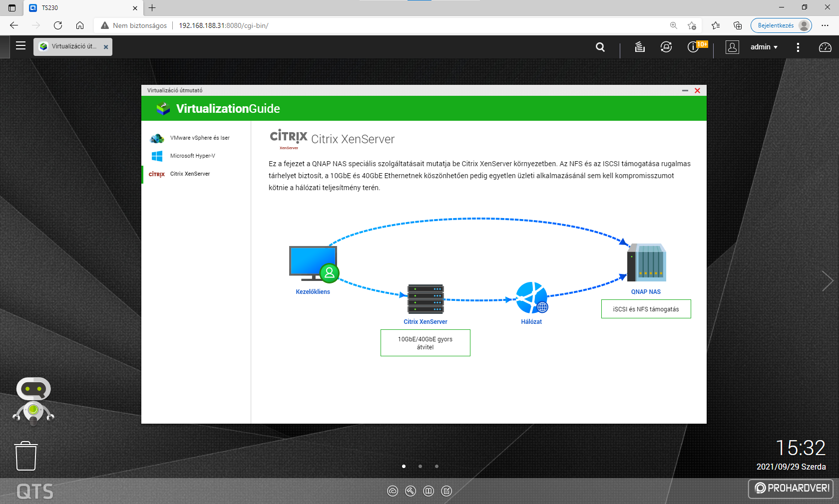Select Citrix XenServer in sidebar
This screenshot has width=839, height=504.
(196, 174)
